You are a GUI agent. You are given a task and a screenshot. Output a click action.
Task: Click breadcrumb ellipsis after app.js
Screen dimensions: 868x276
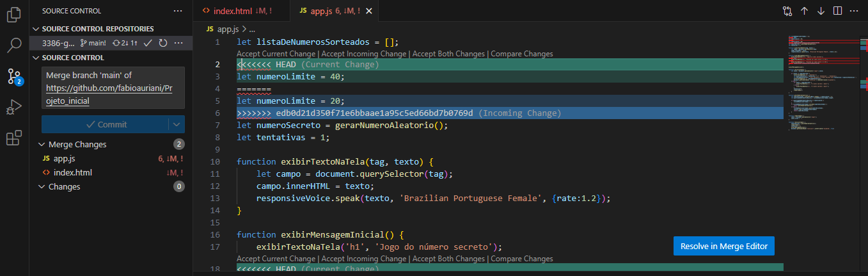[x=252, y=29]
